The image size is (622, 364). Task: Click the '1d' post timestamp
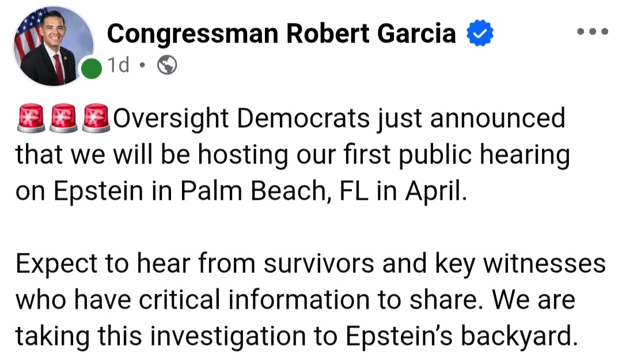click(119, 66)
